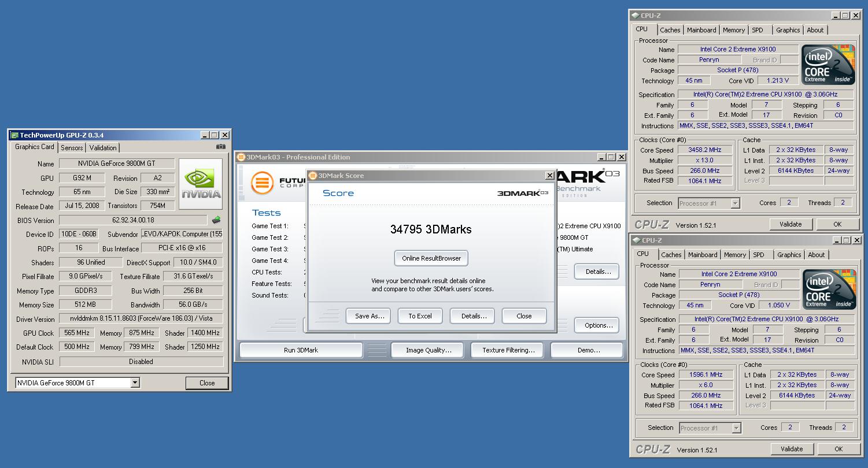Image resolution: width=868 pixels, height=468 pixels.
Task: Click Validate in bottom CPU-Z
Action: pos(792,449)
